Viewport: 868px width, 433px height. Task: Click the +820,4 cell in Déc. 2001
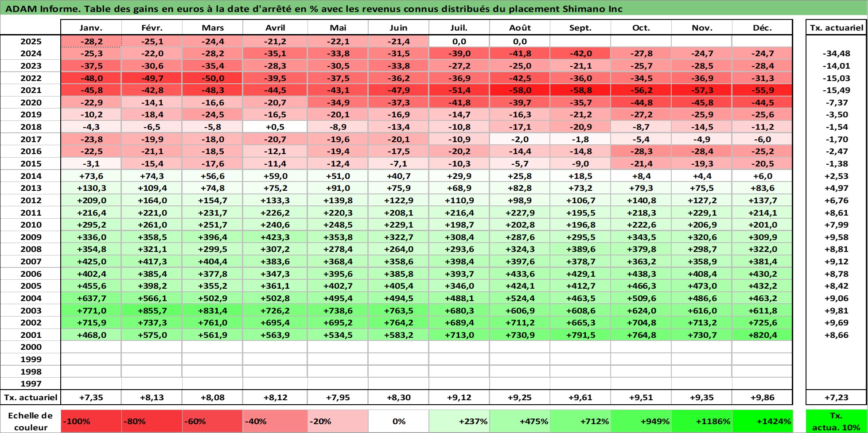[762, 335]
